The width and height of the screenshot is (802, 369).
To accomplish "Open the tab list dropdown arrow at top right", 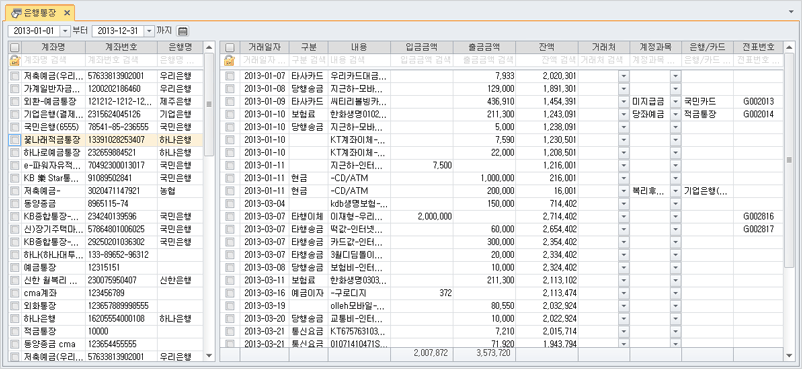I will (x=791, y=11).
